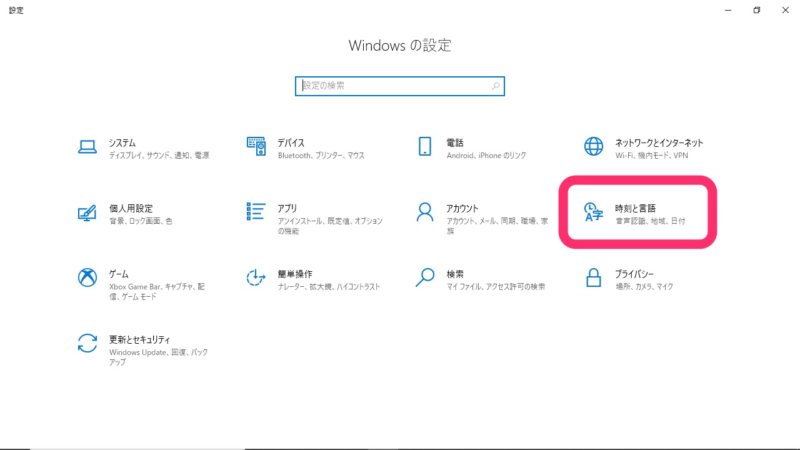Open ネットワークとインターネット settings label
800x450 pixels.
click(659, 143)
